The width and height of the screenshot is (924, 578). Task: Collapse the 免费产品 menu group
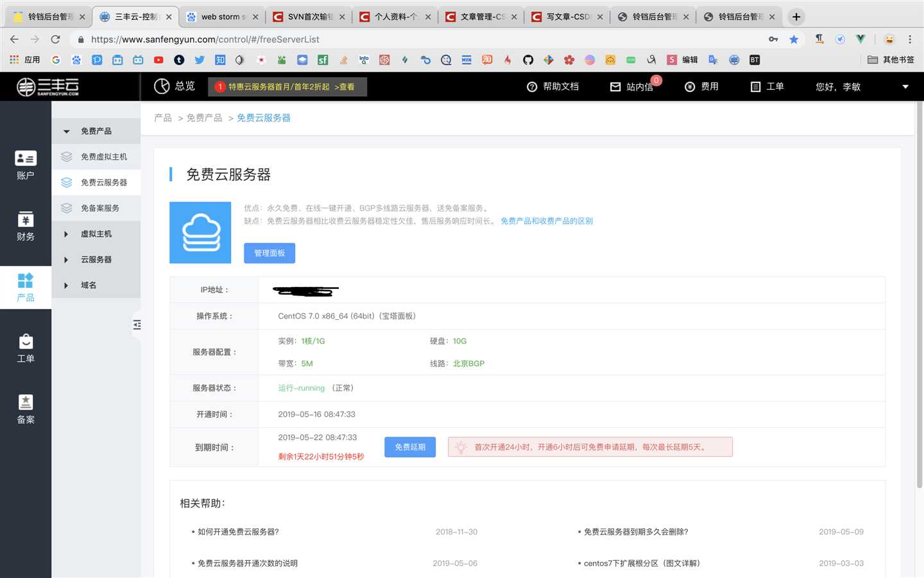96,131
